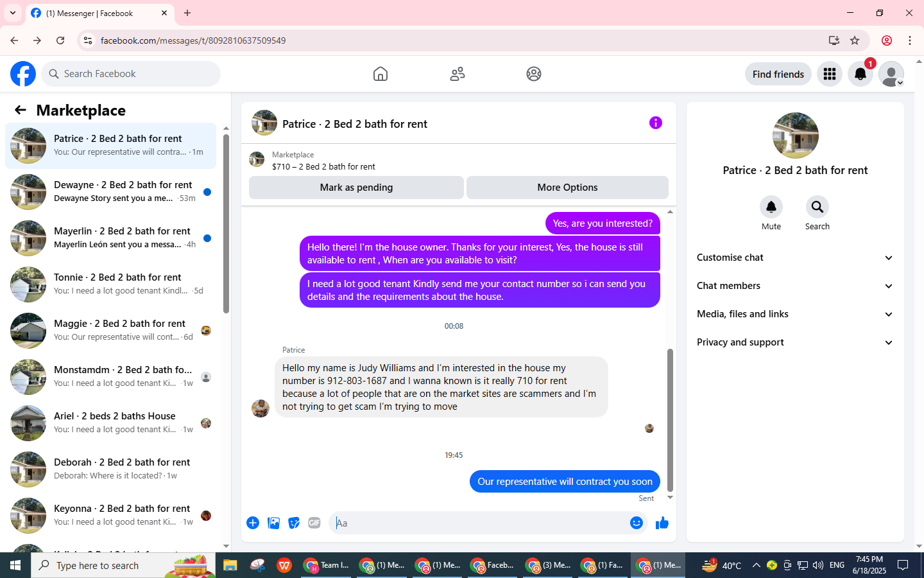This screenshot has height=578, width=924.
Task: Click the chat messages scrollbar
Action: 670,420
